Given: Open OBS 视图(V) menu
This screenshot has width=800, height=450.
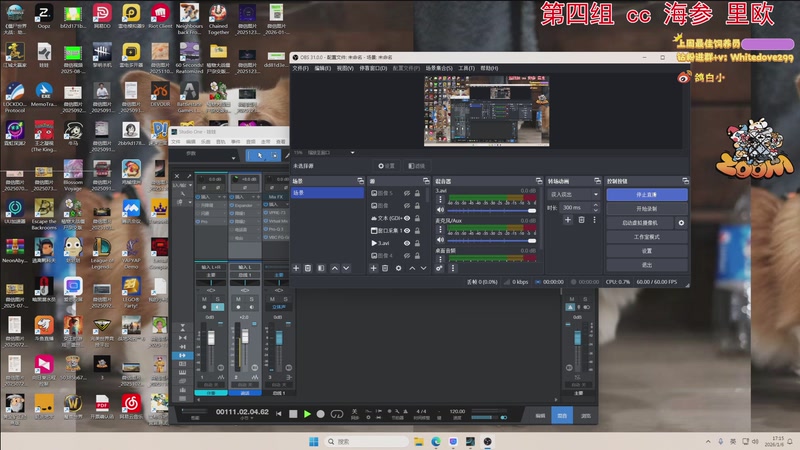Looking at the screenshot, I should coord(345,68).
